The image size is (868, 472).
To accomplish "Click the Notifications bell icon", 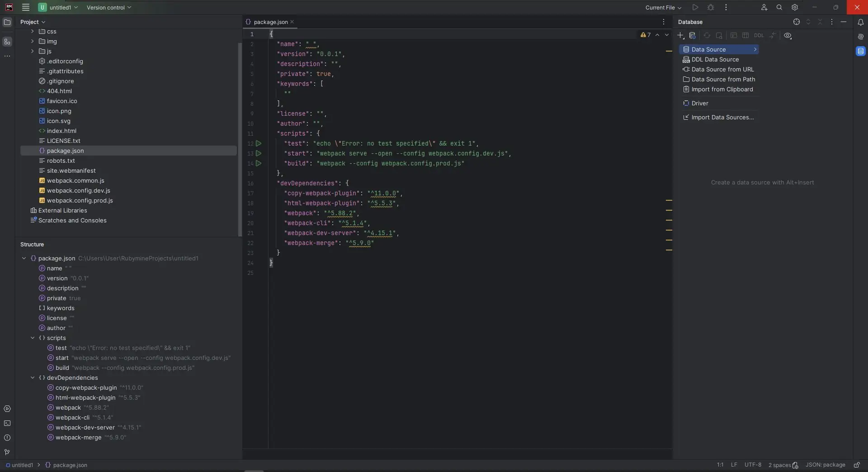I will click(860, 22).
